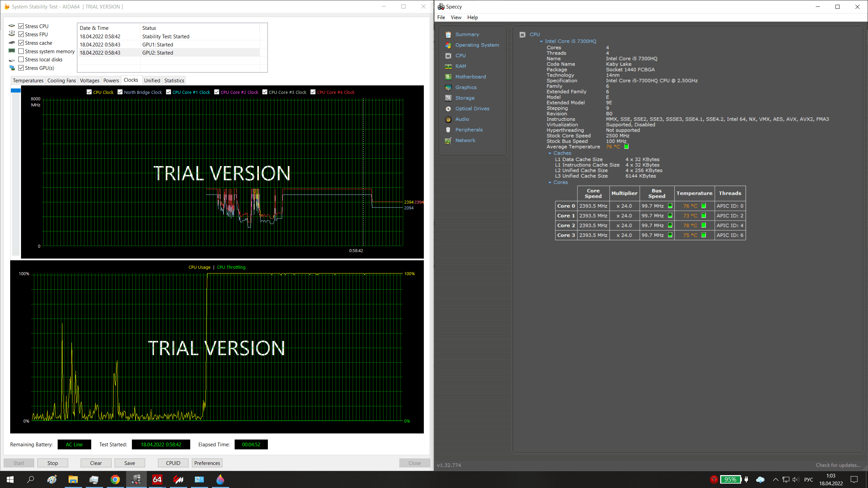
Task: Expand the Caches section in Speccy
Action: click(x=550, y=153)
